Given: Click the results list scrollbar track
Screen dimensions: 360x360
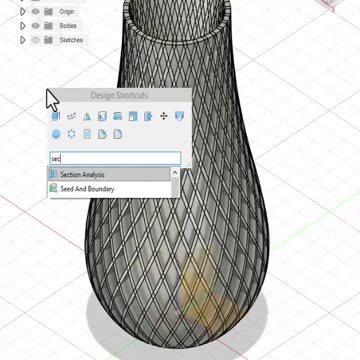Looking at the screenshot, I should pos(175,187).
